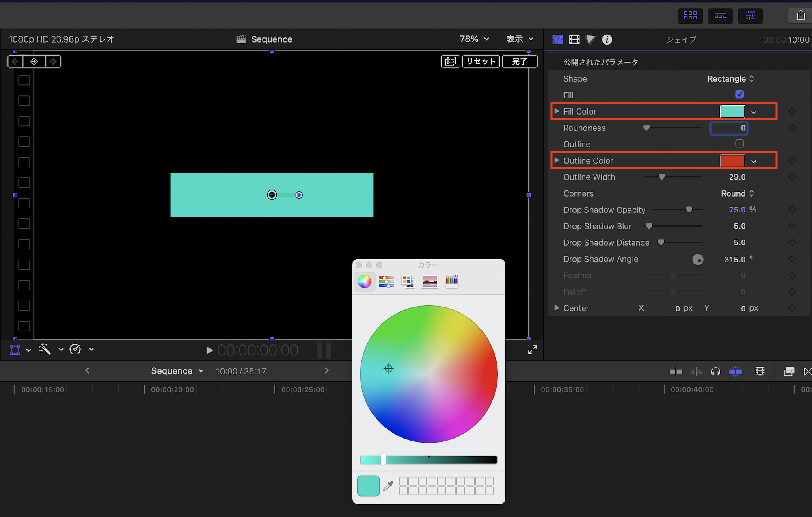Switch to color pencils picker tab
The width and height of the screenshot is (812, 517).
coord(451,281)
